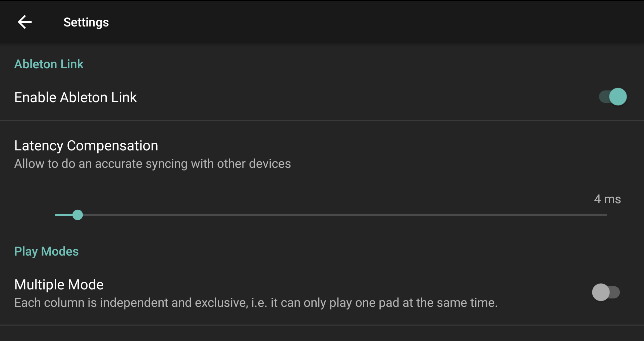Tap the Latency Compensation title
The image size is (644, 343).
click(86, 146)
